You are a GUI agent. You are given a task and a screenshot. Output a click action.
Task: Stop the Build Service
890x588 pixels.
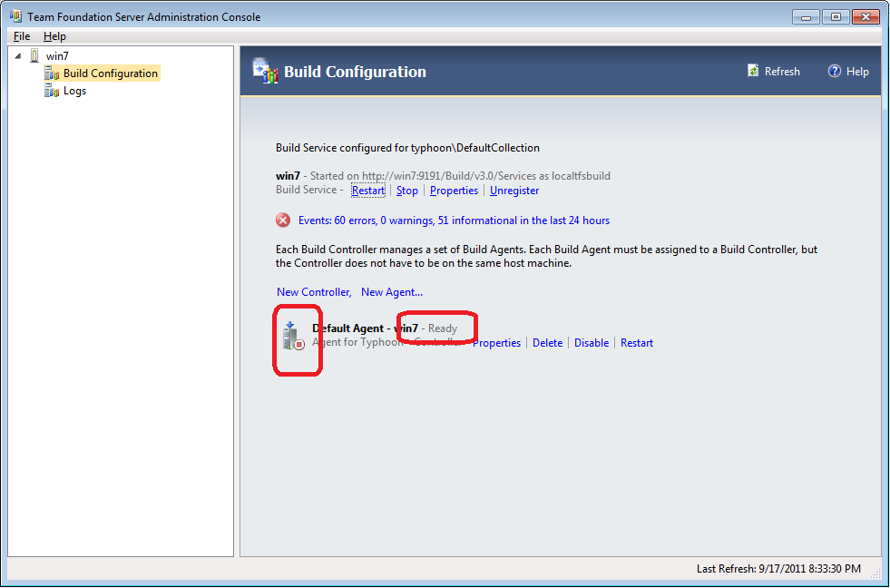[407, 191]
